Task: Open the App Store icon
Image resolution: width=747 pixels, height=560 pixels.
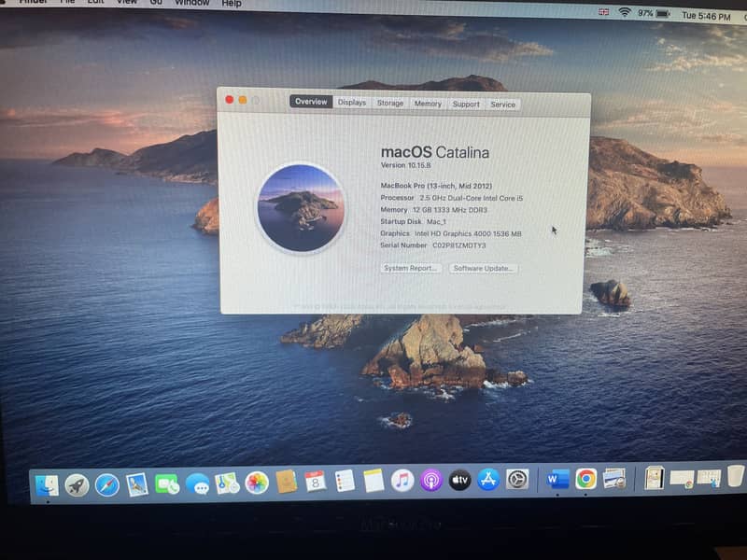Action: (x=488, y=480)
